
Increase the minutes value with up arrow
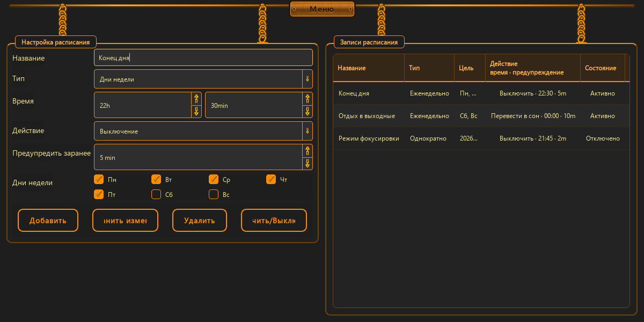[308, 99]
